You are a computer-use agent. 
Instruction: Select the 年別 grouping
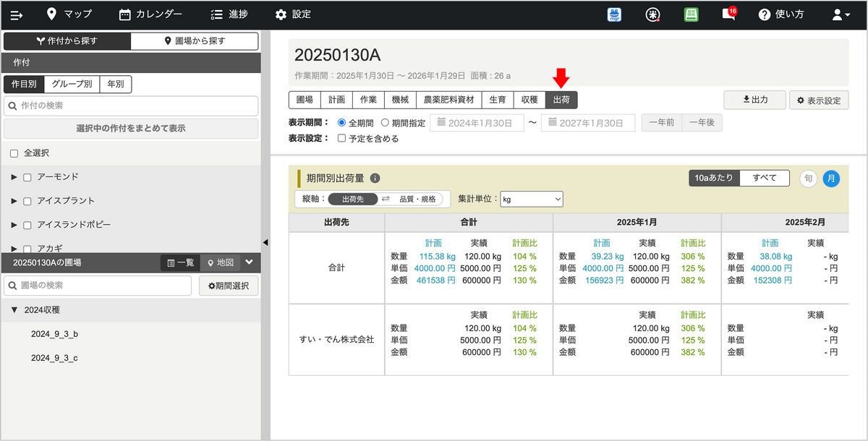click(115, 84)
